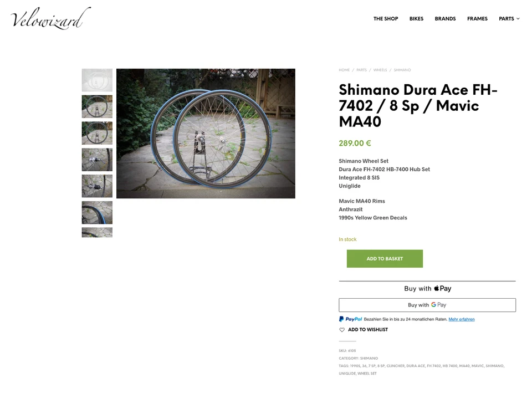This screenshot has height=399, width=532.
Task: Expand the PARTS menu chevron
Action: (x=518, y=19)
